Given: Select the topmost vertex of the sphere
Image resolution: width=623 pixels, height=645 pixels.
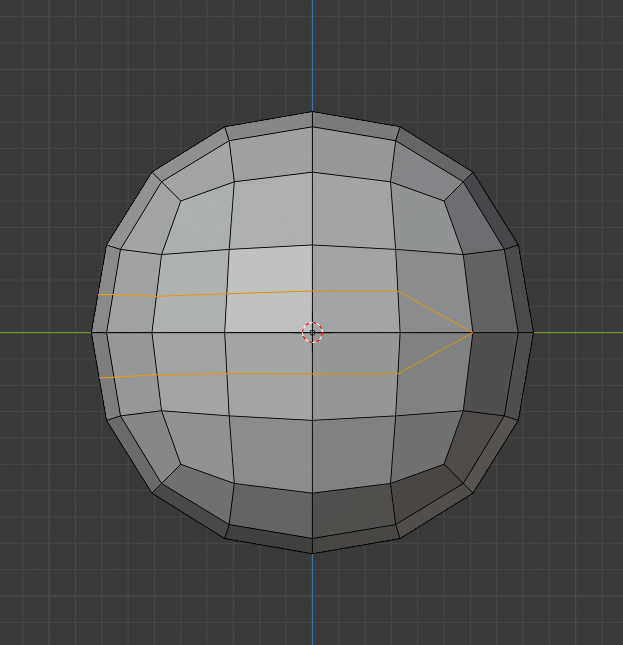Looking at the screenshot, I should [x=312, y=111].
